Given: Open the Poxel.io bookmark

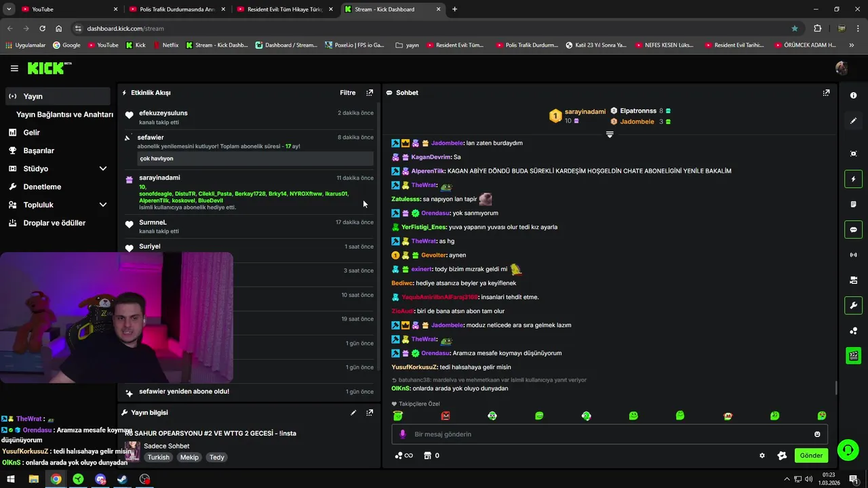Looking at the screenshot, I should point(354,45).
